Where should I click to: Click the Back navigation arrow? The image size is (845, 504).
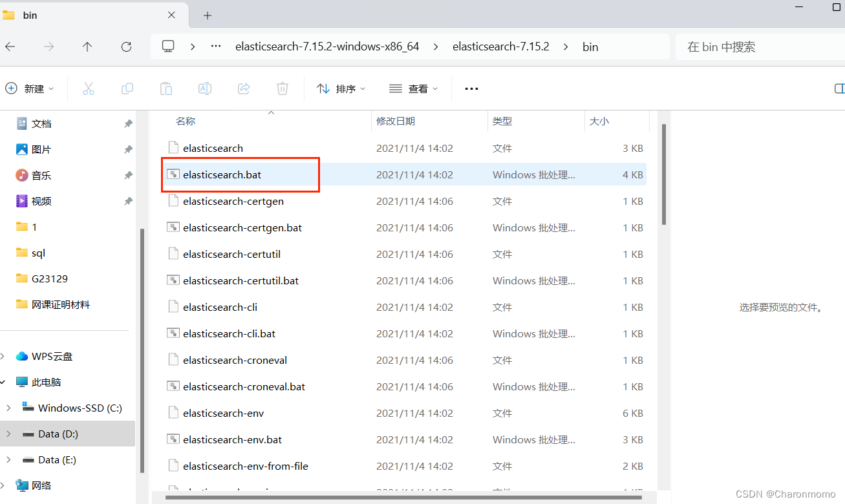(10, 47)
